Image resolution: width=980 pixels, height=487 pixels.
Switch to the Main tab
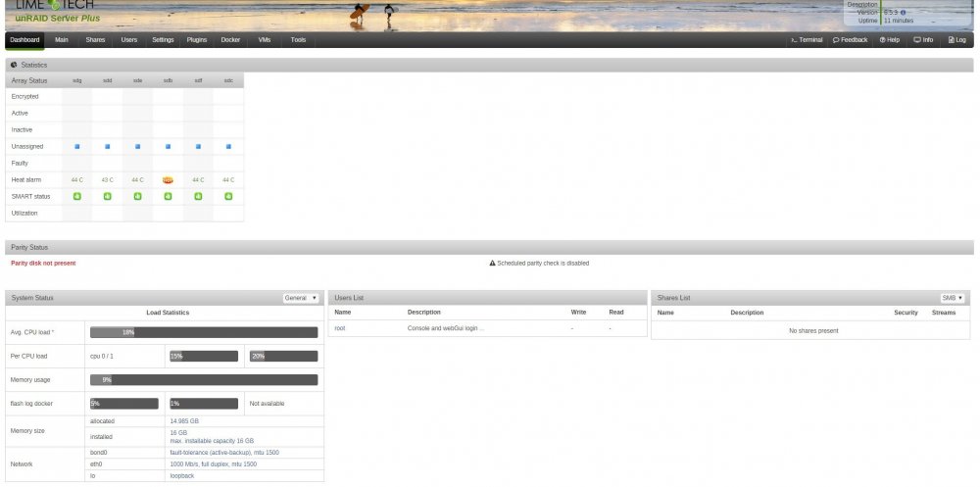tap(61, 40)
